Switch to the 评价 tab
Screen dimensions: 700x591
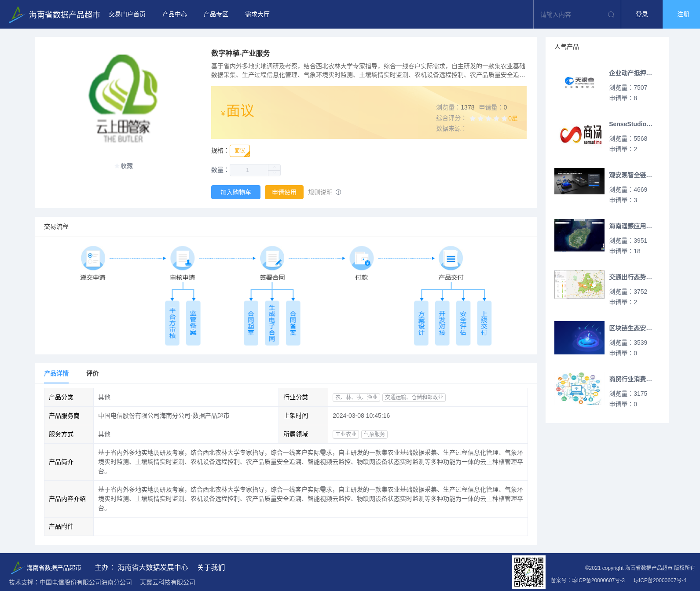click(92, 373)
